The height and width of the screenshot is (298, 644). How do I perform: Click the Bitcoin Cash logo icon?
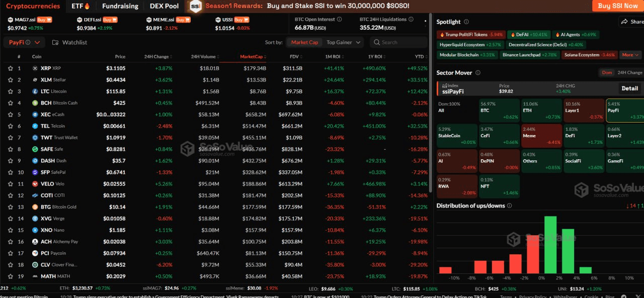pyautogui.click(x=35, y=103)
